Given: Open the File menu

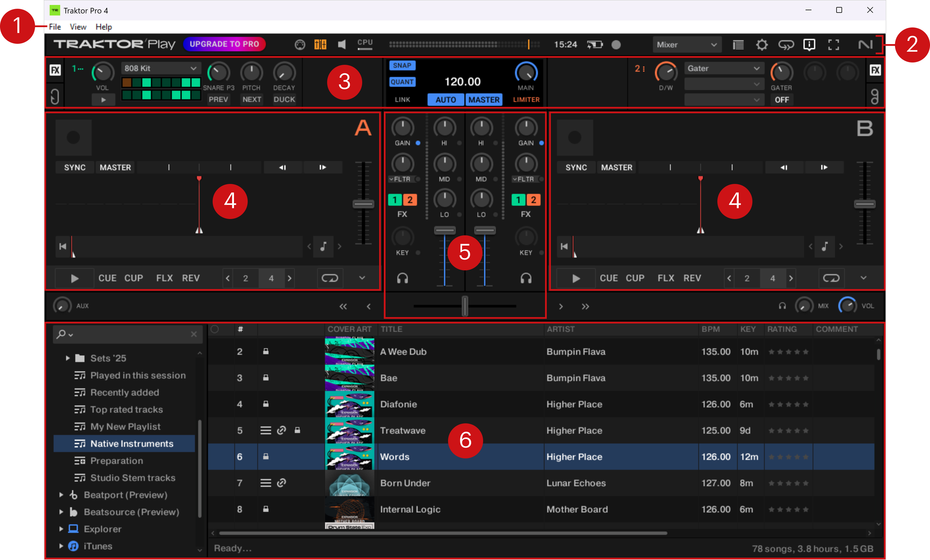Looking at the screenshot, I should (x=55, y=27).
